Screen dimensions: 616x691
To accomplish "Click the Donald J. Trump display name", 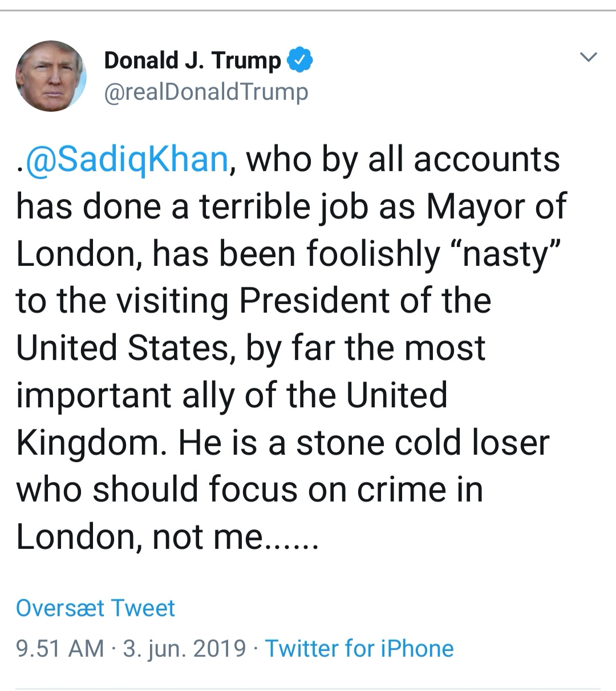I will (x=192, y=60).
